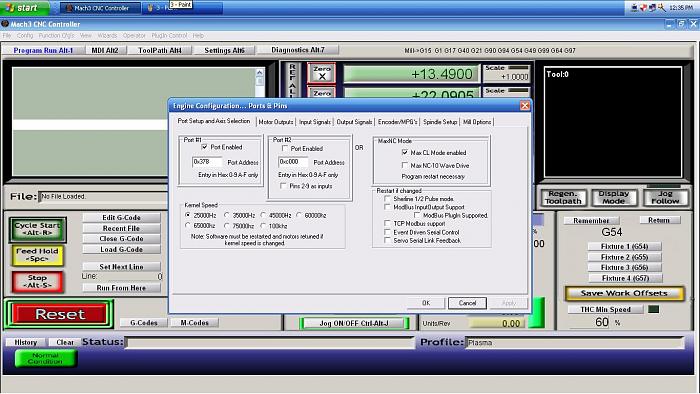This screenshot has width=700, height=394.
Task: Click the Zero X axis button
Action: pos(321,73)
